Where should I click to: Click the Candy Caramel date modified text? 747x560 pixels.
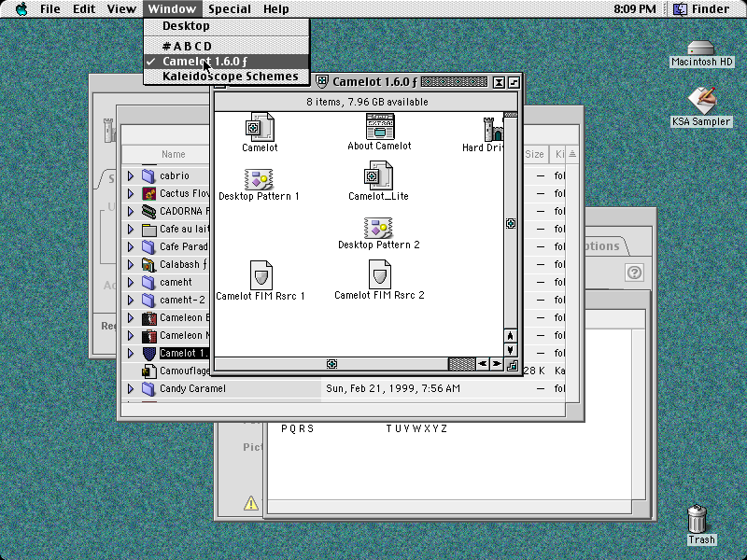tap(393, 388)
